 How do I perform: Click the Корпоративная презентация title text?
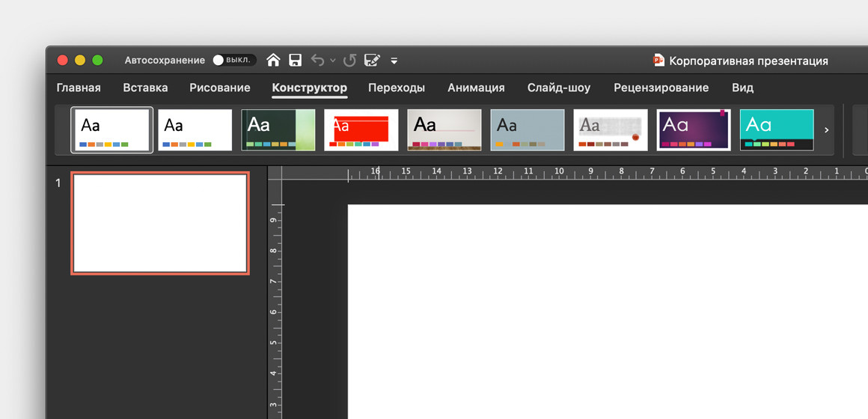tap(748, 61)
